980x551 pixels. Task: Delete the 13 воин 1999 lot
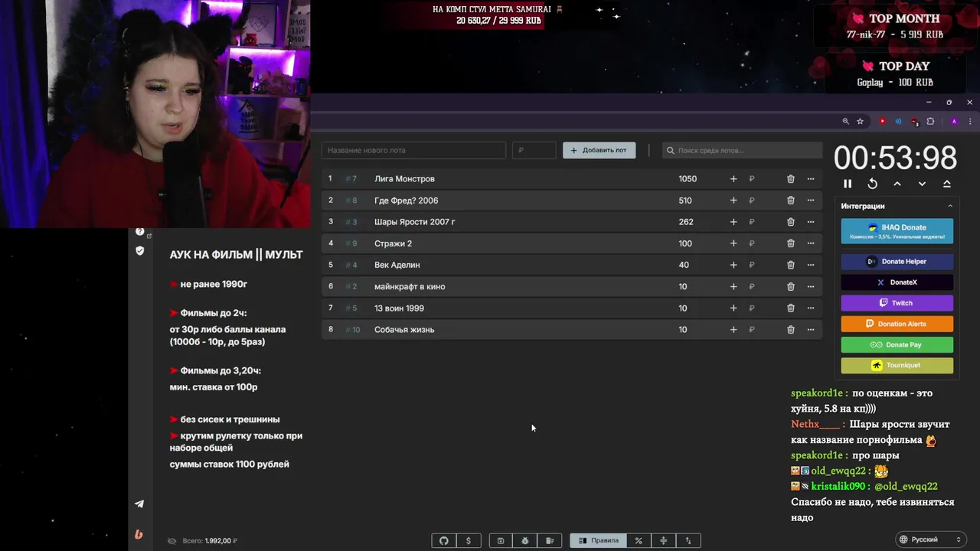(x=791, y=308)
